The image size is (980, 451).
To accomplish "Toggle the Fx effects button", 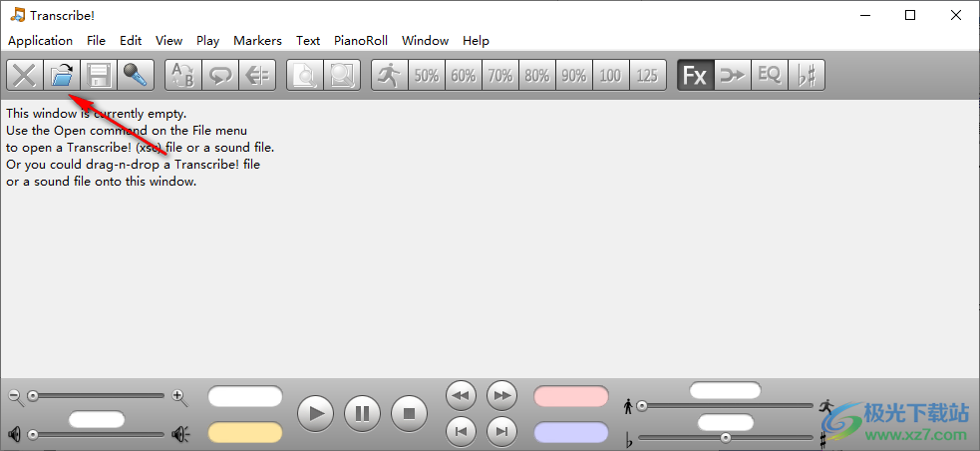I will pos(696,76).
